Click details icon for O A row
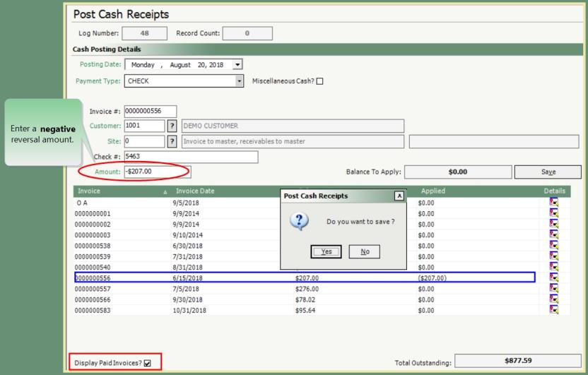 553,202
